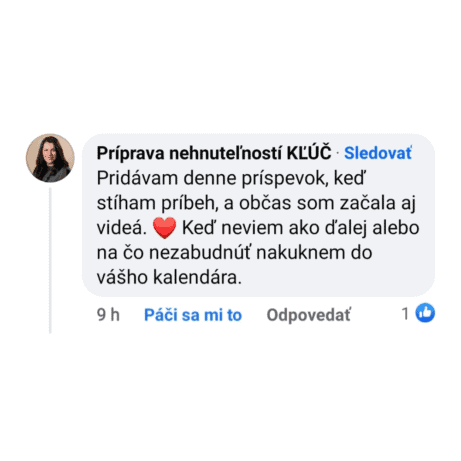Click the dot separator before Sledovať
Viewport: 461px width, 461px height.
(338, 154)
